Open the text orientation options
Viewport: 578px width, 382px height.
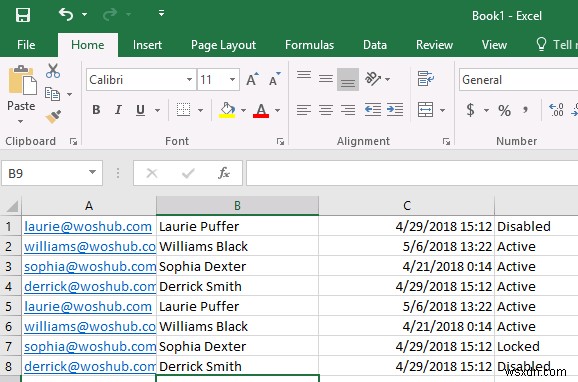pyautogui.click(x=377, y=79)
